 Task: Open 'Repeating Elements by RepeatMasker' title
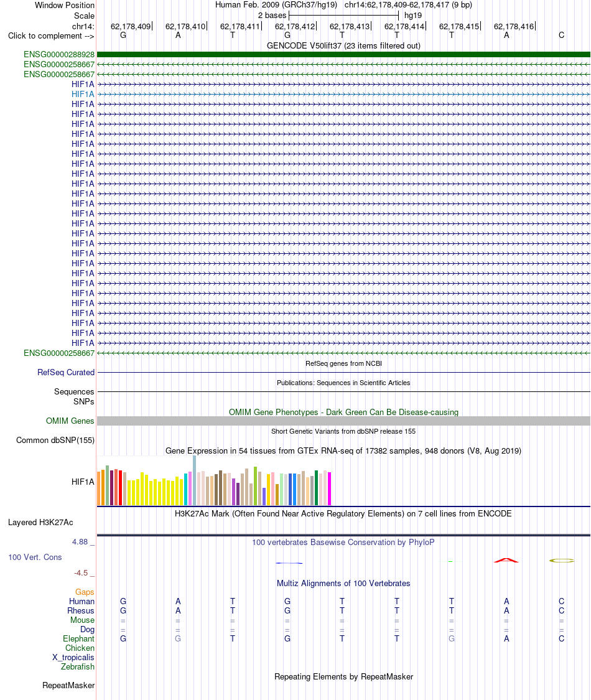coord(343,677)
